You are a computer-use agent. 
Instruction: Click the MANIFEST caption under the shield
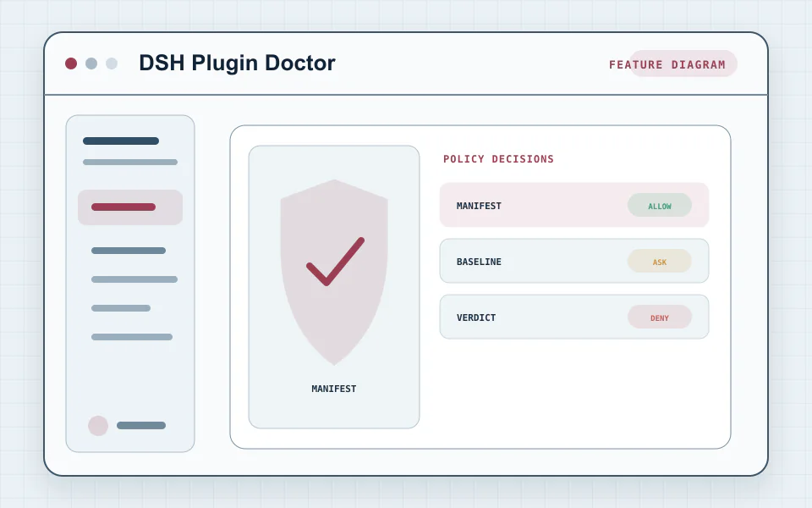[333, 389]
